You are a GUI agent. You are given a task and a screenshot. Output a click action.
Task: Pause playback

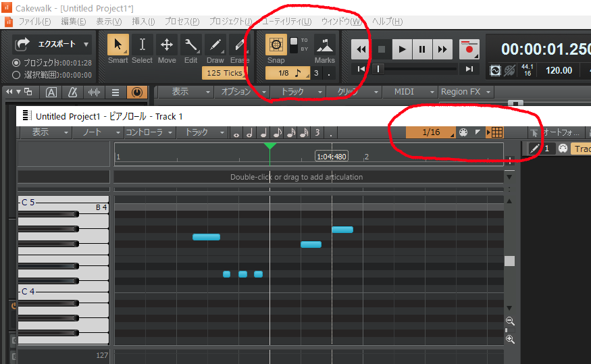pyautogui.click(x=422, y=49)
